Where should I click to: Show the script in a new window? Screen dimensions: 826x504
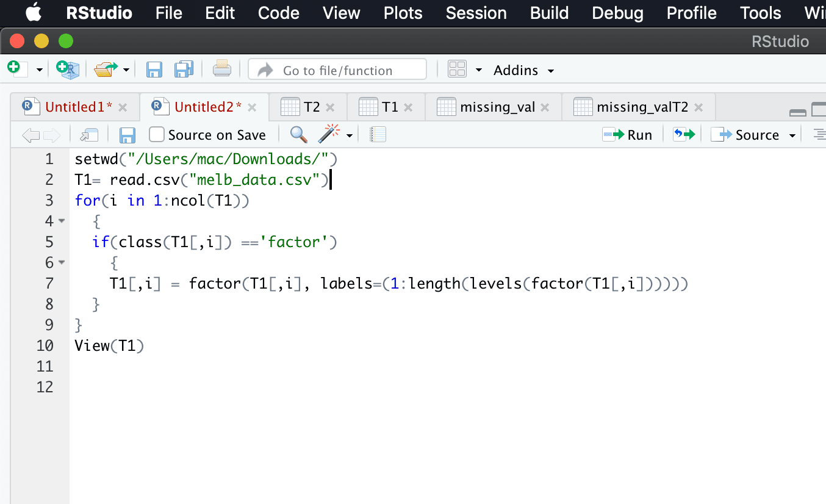click(90, 135)
